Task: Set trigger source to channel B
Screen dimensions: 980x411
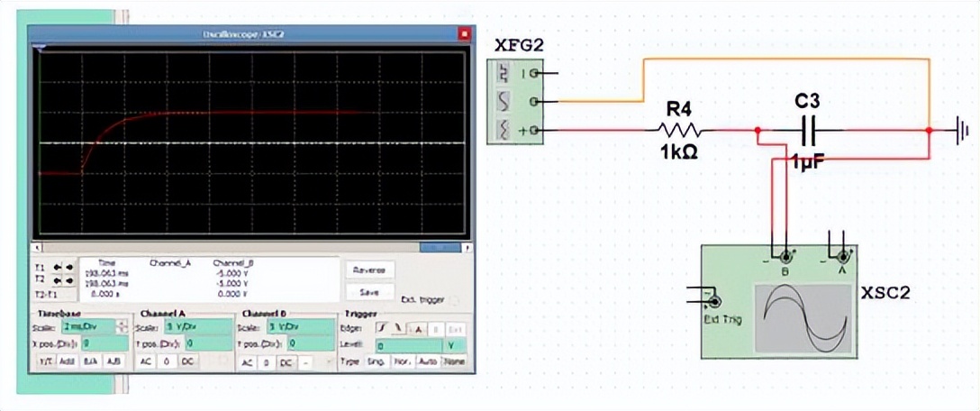Action: [435, 329]
